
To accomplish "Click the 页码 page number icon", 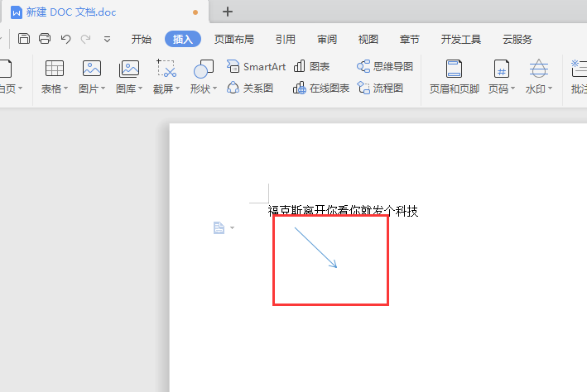I will click(x=501, y=69).
